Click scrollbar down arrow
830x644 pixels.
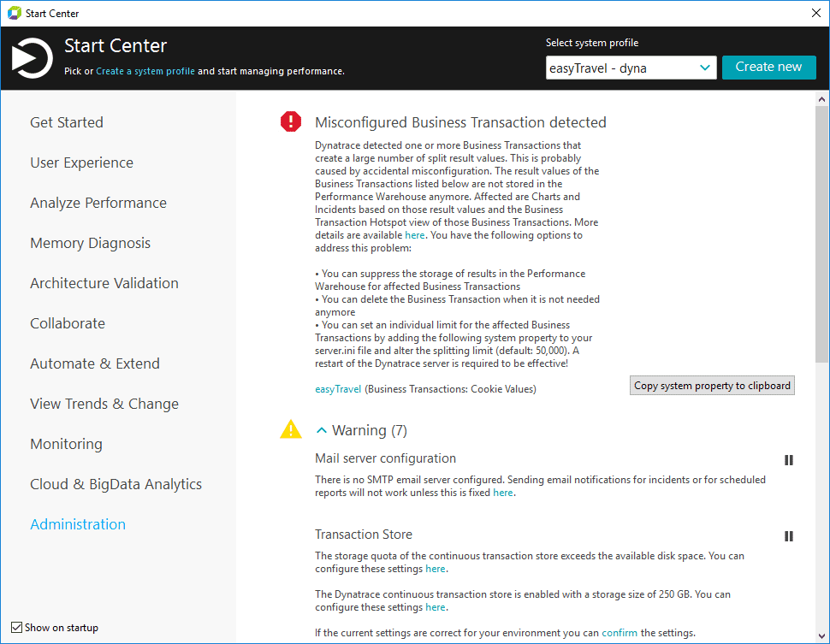(x=821, y=636)
